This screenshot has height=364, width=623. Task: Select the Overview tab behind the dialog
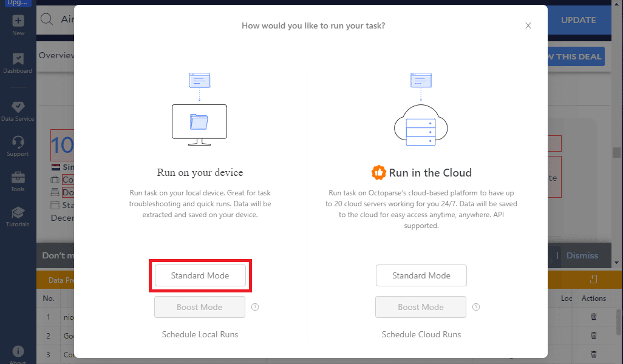pyautogui.click(x=56, y=56)
